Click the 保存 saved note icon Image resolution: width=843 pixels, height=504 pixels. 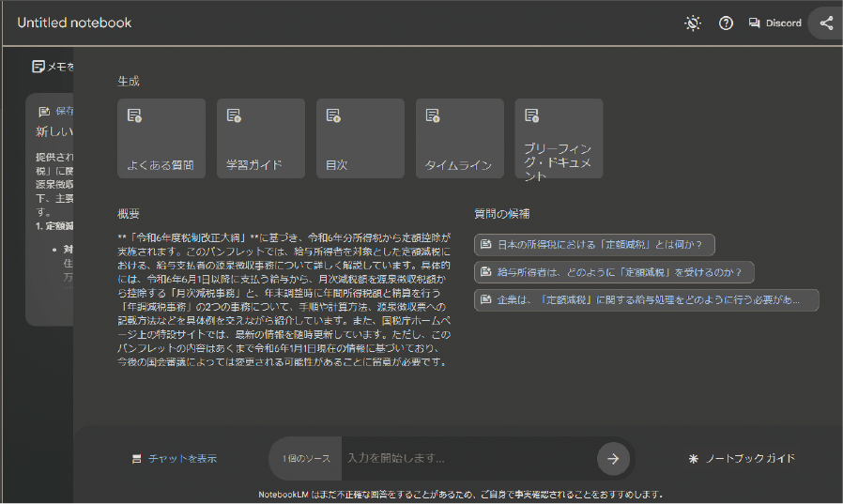tap(44, 112)
